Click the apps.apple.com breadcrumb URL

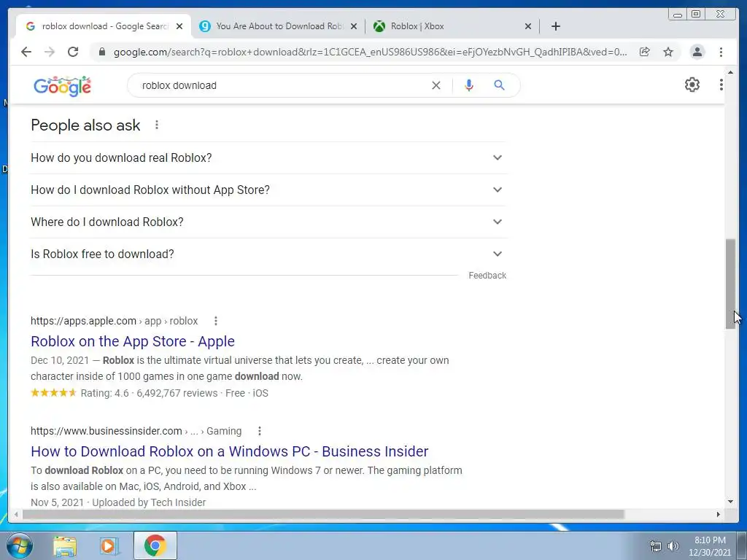[x=114, y=321]
